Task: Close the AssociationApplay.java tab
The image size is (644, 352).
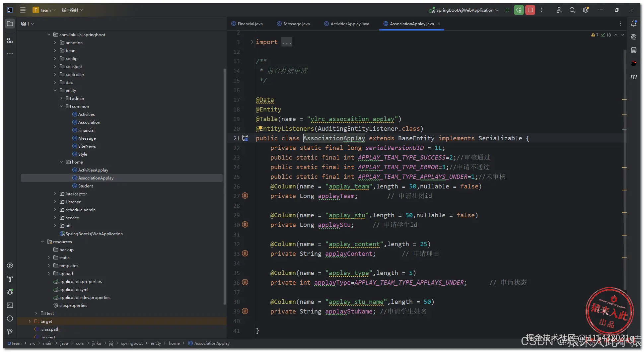Action: 439,24
